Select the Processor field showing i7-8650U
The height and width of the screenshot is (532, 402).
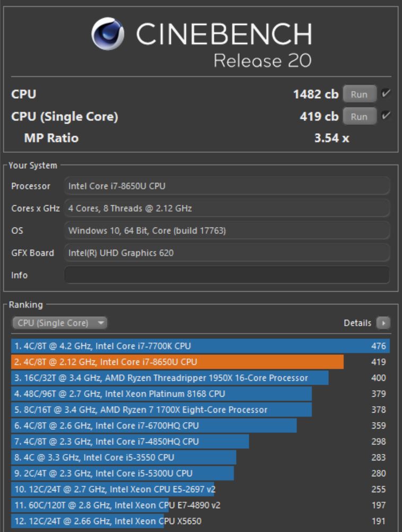228,186
